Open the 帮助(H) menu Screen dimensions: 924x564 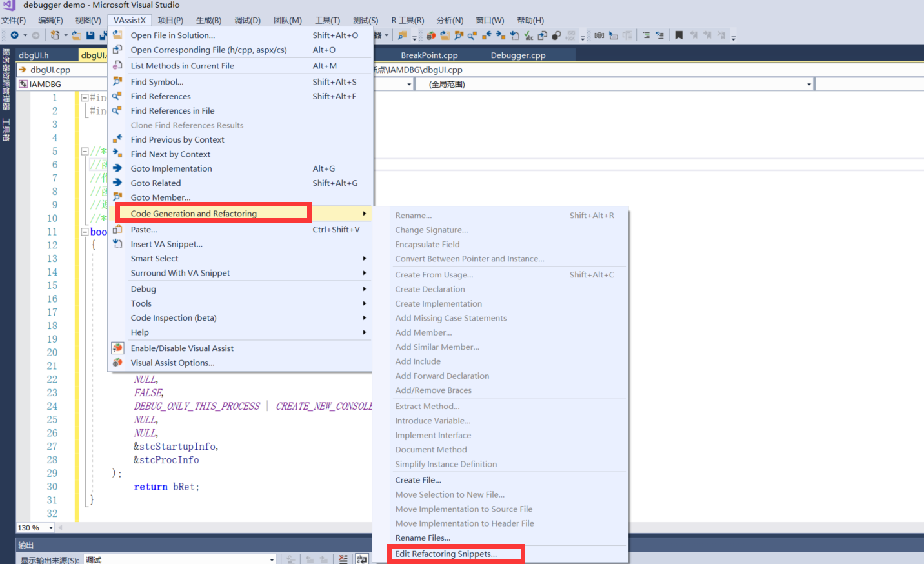point(530,20)
